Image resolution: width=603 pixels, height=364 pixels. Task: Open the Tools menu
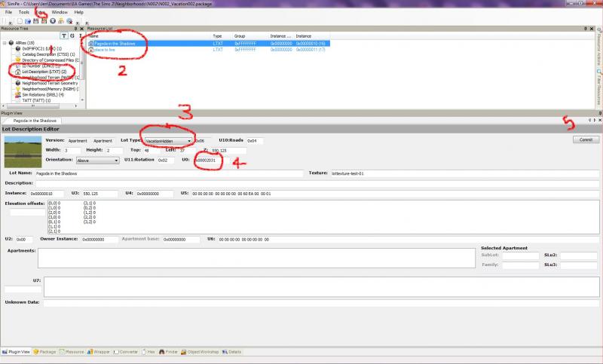coord(24,12)
